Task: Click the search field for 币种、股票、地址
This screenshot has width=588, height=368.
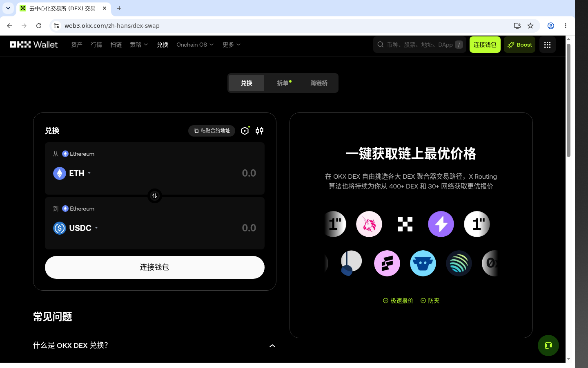Action: [419, 45]
